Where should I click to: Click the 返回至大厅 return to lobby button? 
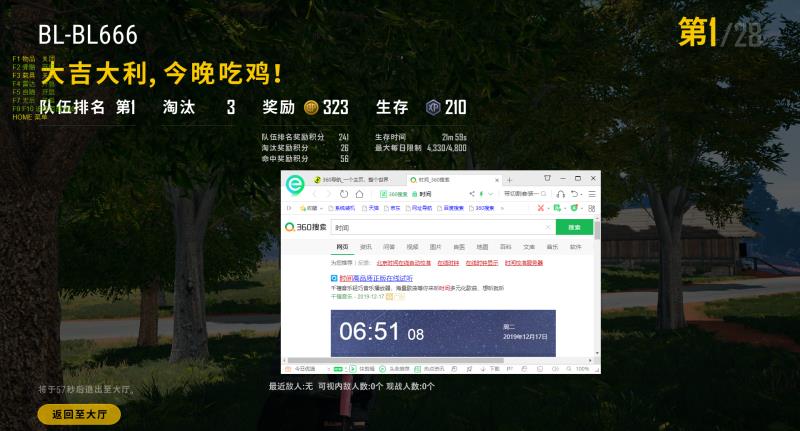(79, 414)
